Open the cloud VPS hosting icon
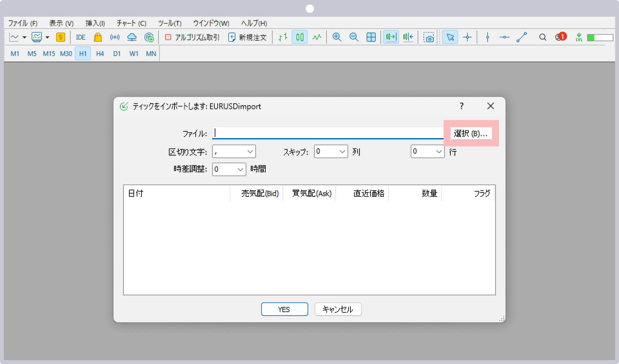The height and width of the screenshot is (364, 619). (132, 37)
